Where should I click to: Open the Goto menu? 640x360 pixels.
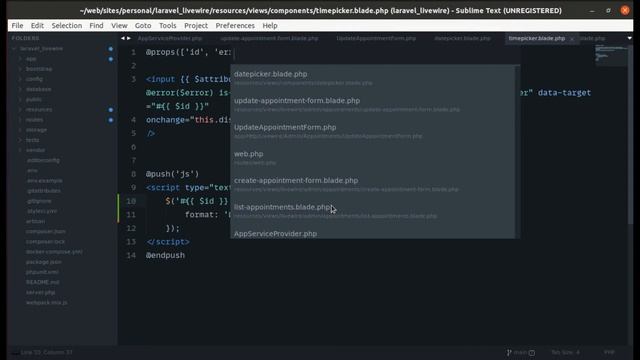pyautogui.click(x=143, y=25)
